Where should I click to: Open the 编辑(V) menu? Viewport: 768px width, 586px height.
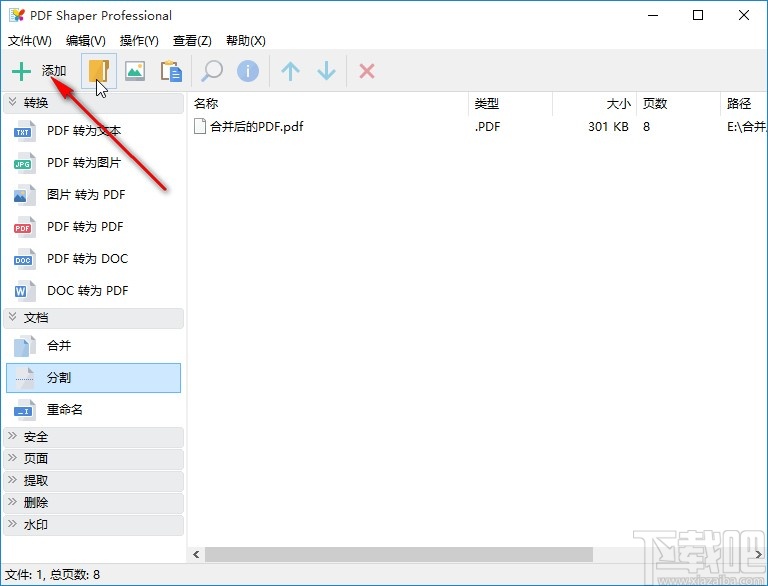(x=86, y=41)
